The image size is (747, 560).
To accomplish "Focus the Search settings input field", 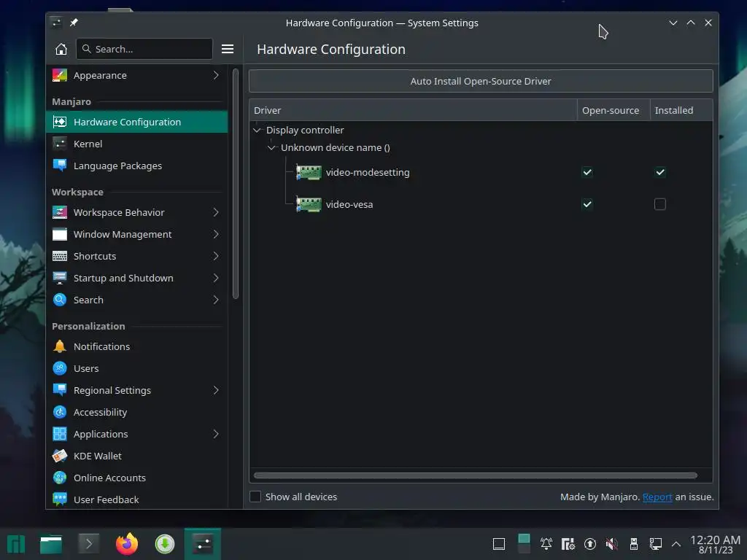I will (x=144, y=49).
